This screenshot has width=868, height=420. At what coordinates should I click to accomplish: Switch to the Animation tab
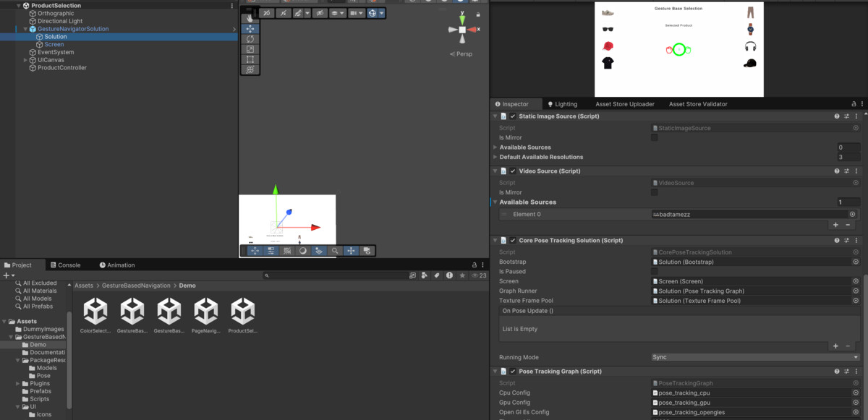117,265
